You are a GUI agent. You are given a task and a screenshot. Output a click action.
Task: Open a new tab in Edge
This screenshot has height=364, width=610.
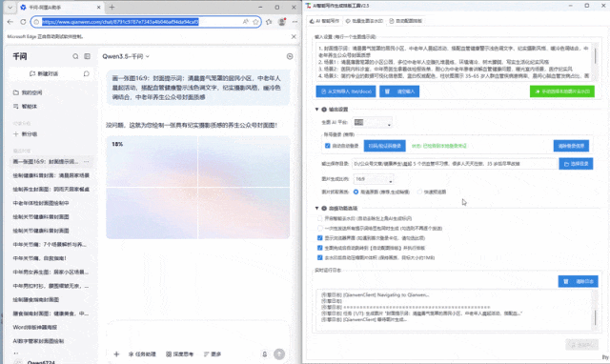112,8
